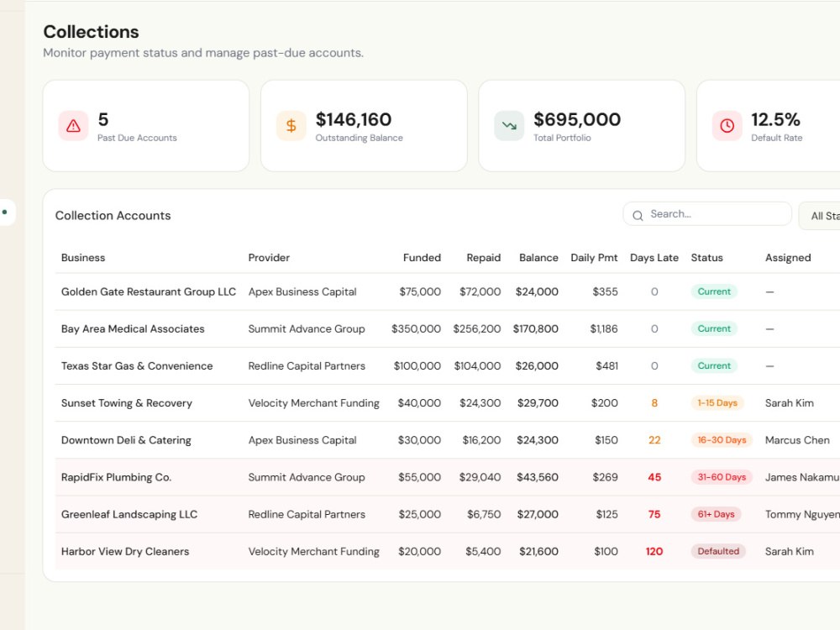Sort by the Provider column header
The width and height of the screenshot is (840, 630).
(269, 258)
